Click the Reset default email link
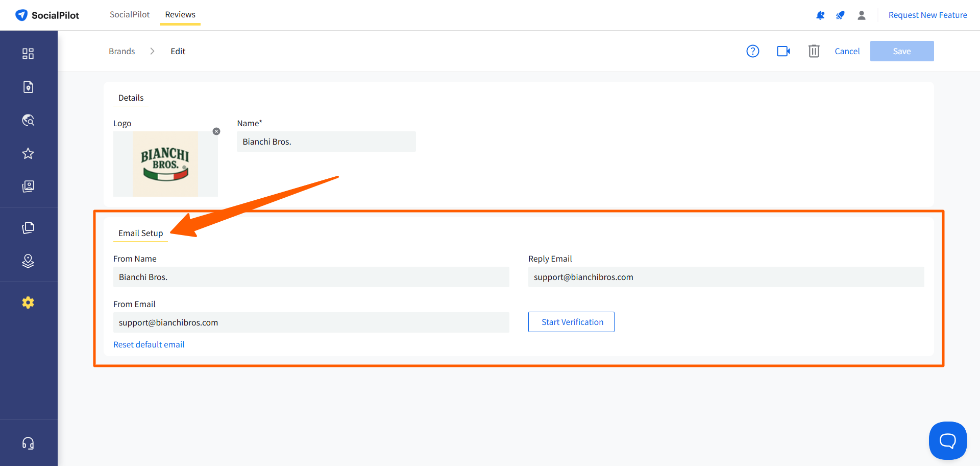This screenshot has width=980, height=466. click(149, 344)
